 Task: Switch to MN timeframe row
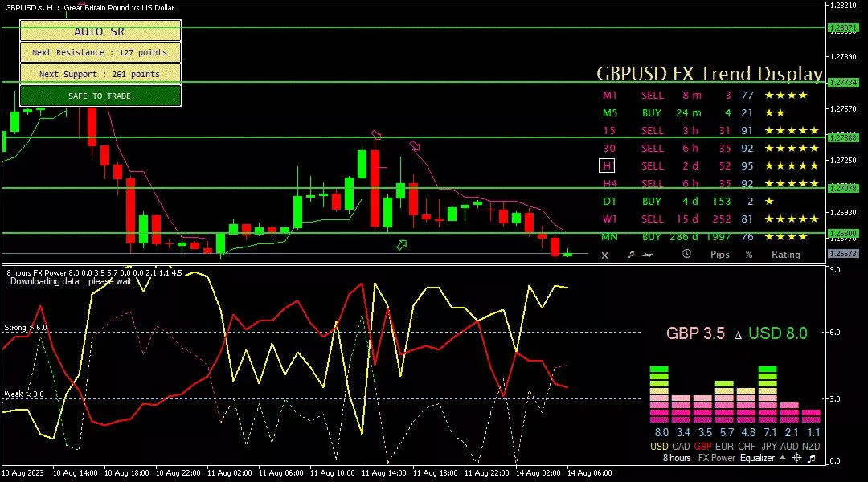[609, 237]
